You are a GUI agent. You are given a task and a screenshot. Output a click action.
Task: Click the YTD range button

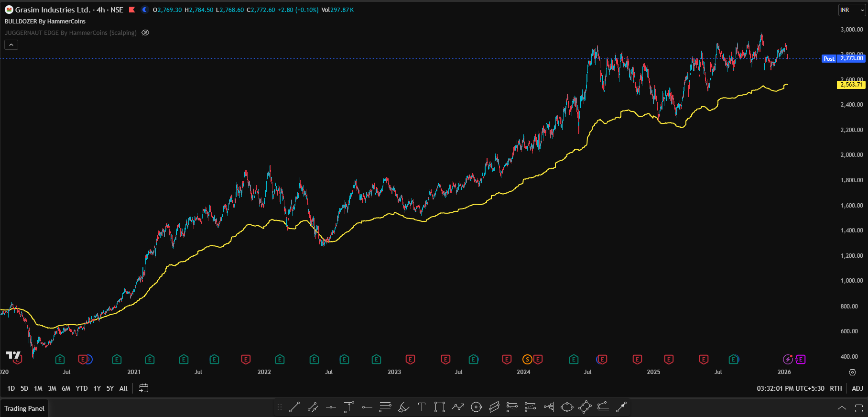point(82,388)
